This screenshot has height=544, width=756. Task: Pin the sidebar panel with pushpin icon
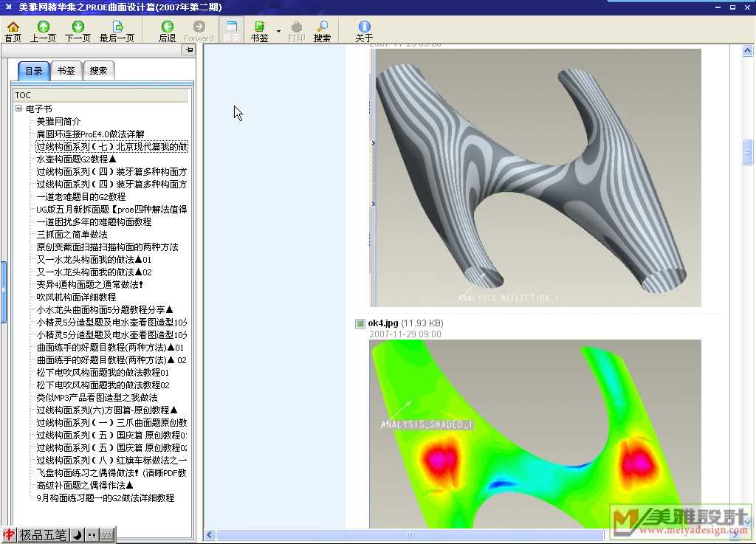tap(188, 50)
